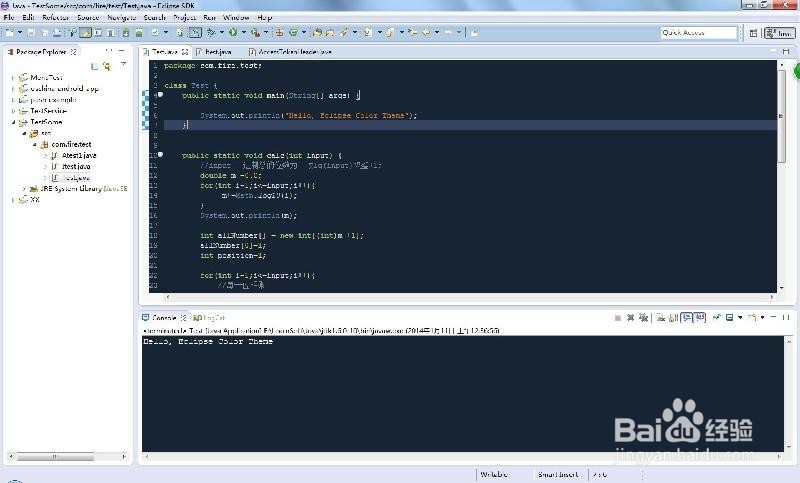The image size is (800, 483).
Task: Click the Pin Console icon
Action: coord(717,317)
